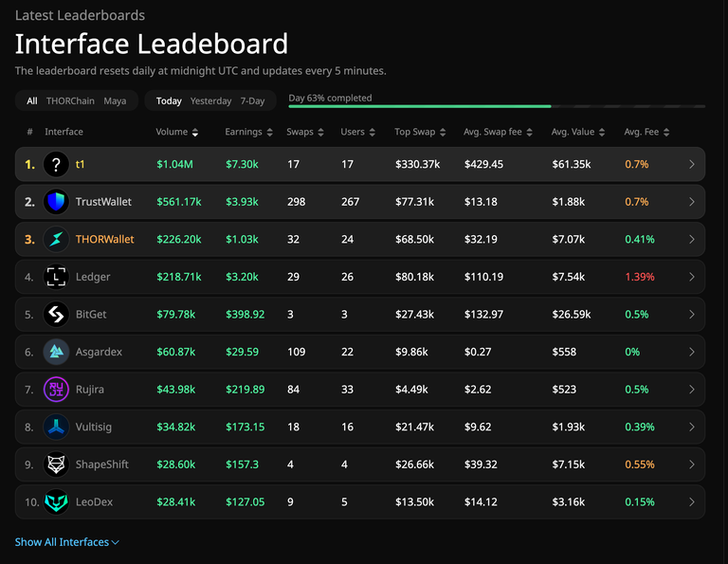Click the t1 question mark logo
This screenshot has width=728, height=564.
56,164
